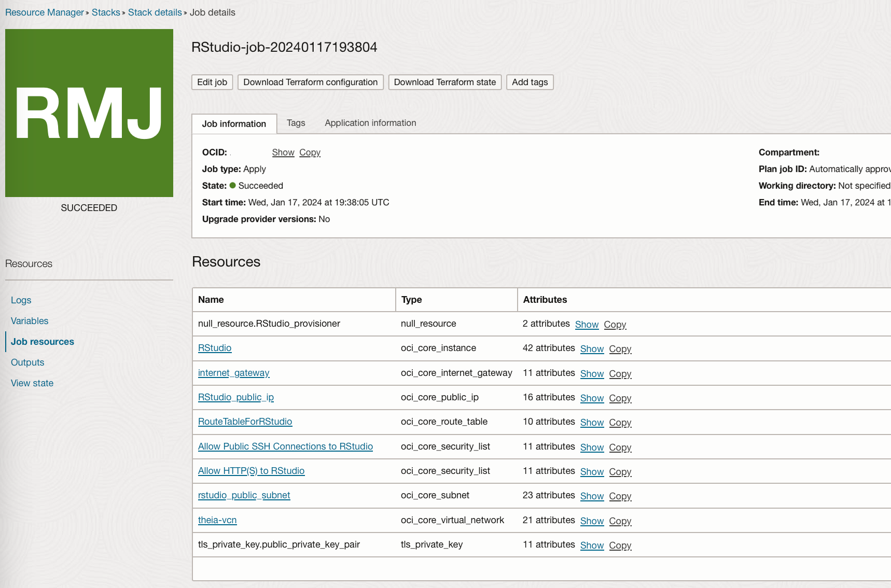Show attributes for null_resource.RStudio_provisioner
Viewport: 891px width, 588px height.
point(587,325)
